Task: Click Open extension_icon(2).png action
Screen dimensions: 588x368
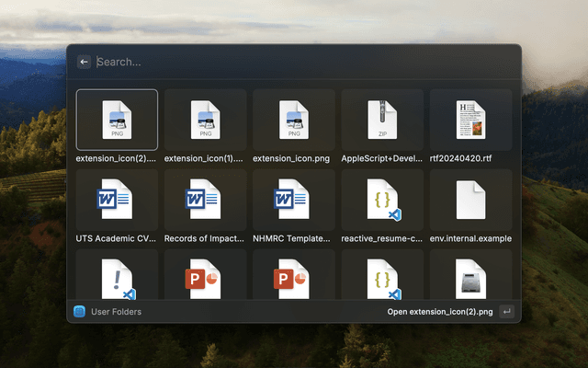Action: pyautogui.click(x=441, y=312)
